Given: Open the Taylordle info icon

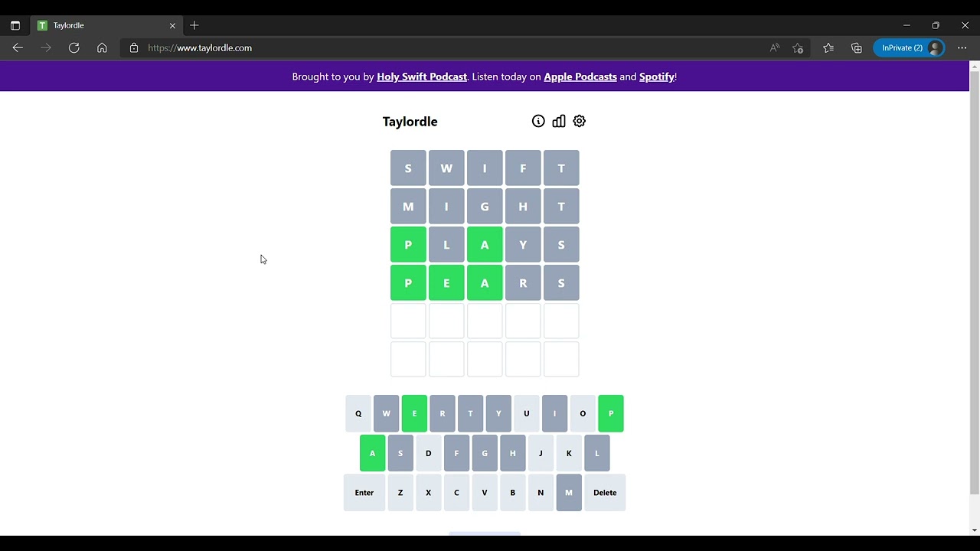Looking at the screenshot, I should [x=538, y=121].
